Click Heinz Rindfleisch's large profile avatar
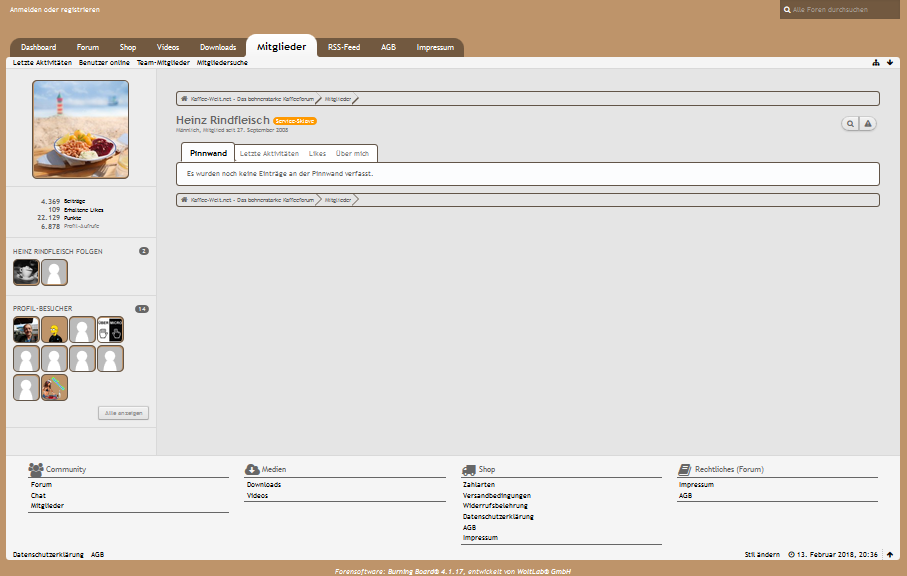This screenshot has width=907, height=576. click(x=81, y=130)
